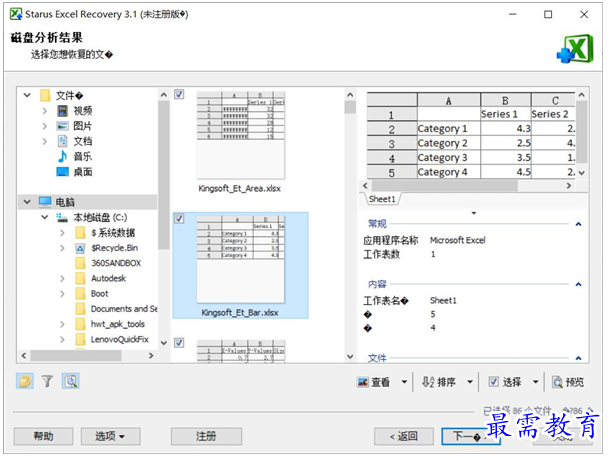Expand the $Recycle.Bin tree node
The image size is (608, 457).
62,248
